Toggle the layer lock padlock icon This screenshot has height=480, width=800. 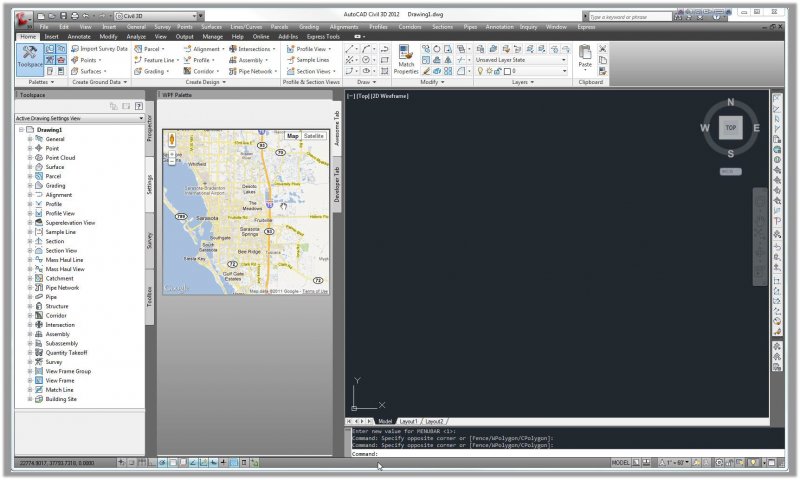(x=497, y=71)
